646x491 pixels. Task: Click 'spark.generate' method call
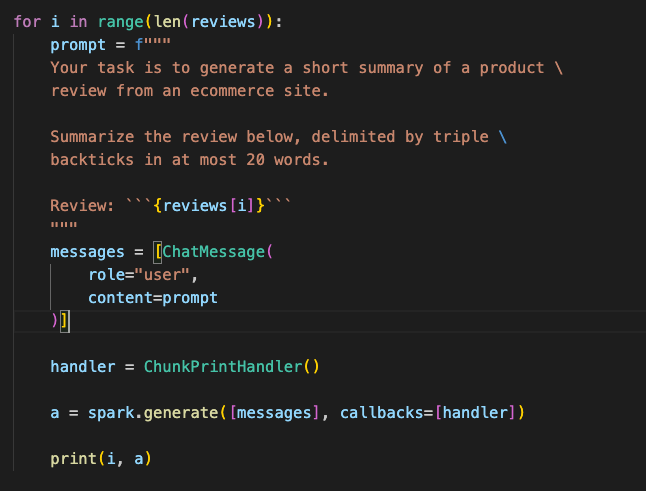tap(153, 413)
